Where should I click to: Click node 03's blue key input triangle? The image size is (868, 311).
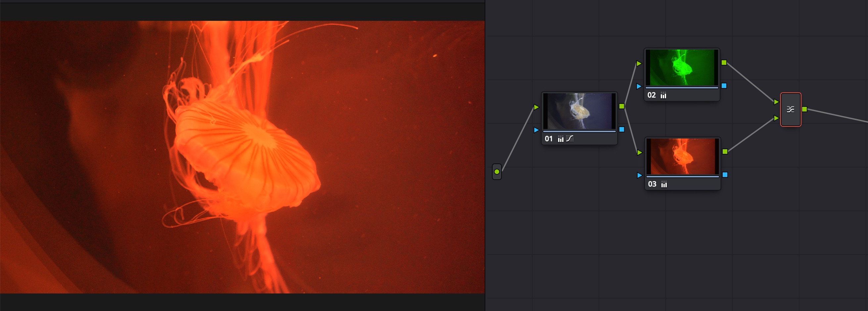[x=639, y=175]
